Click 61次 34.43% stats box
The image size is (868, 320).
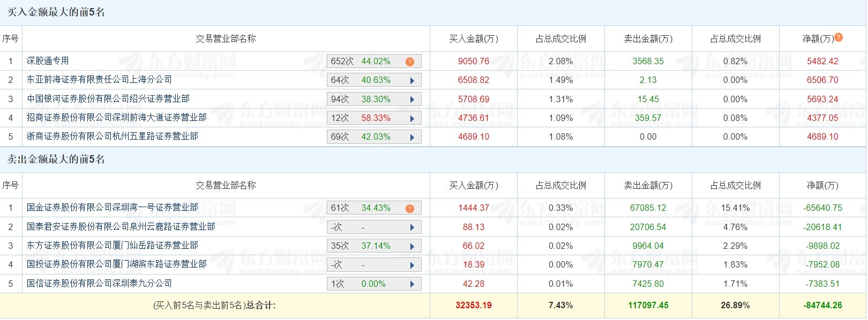374,208
